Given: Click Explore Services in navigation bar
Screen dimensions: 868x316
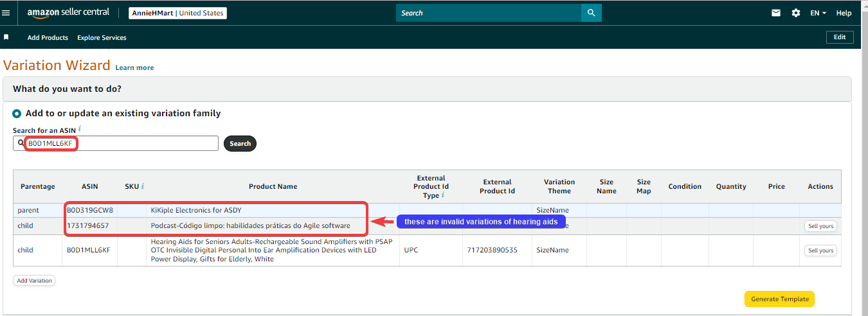Looking at the screenshot, I should pos(102,37).
